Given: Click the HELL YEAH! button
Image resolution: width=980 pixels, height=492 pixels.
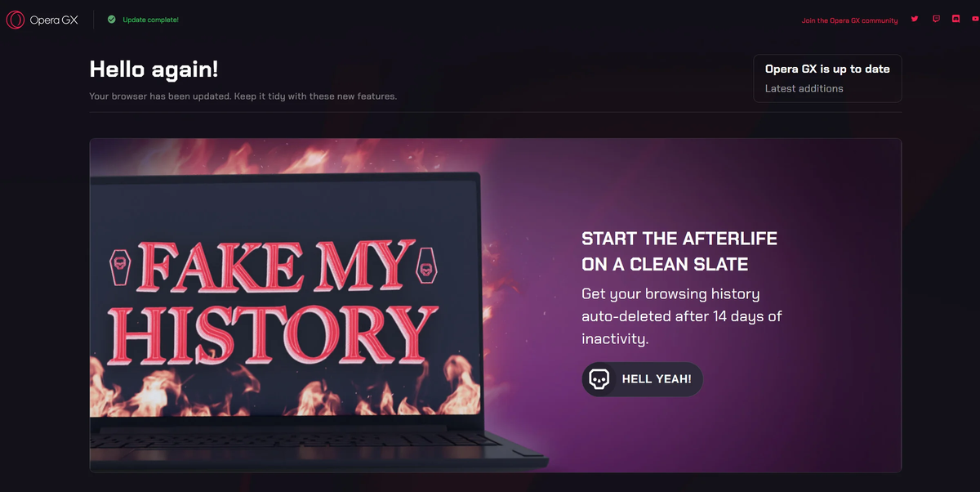Looking at the screenshot, I should pos(642,379).
